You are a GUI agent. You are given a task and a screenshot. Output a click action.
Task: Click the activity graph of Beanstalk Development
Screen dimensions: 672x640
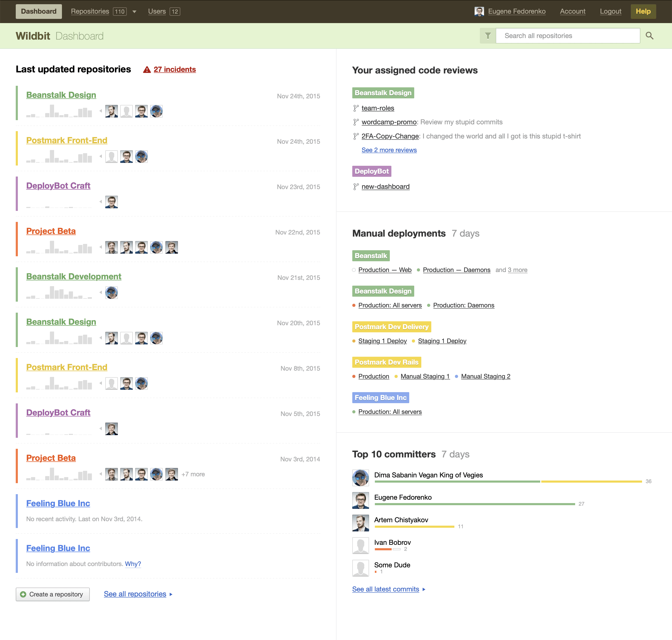pos(59,292)
